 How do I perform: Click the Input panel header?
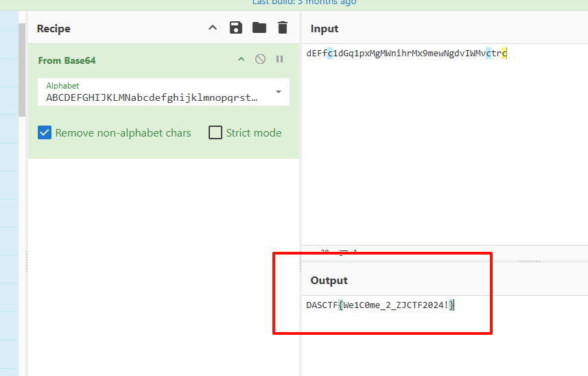325,29
